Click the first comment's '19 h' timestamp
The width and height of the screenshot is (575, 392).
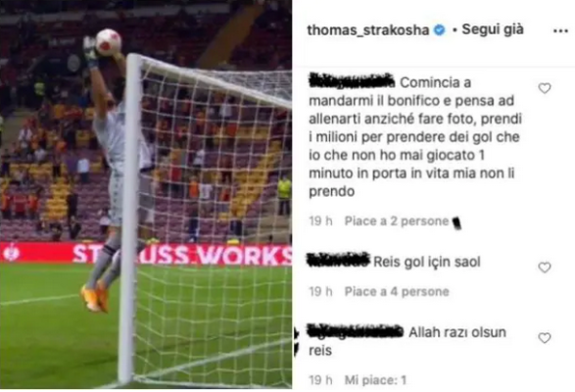[x=320, y=221]
